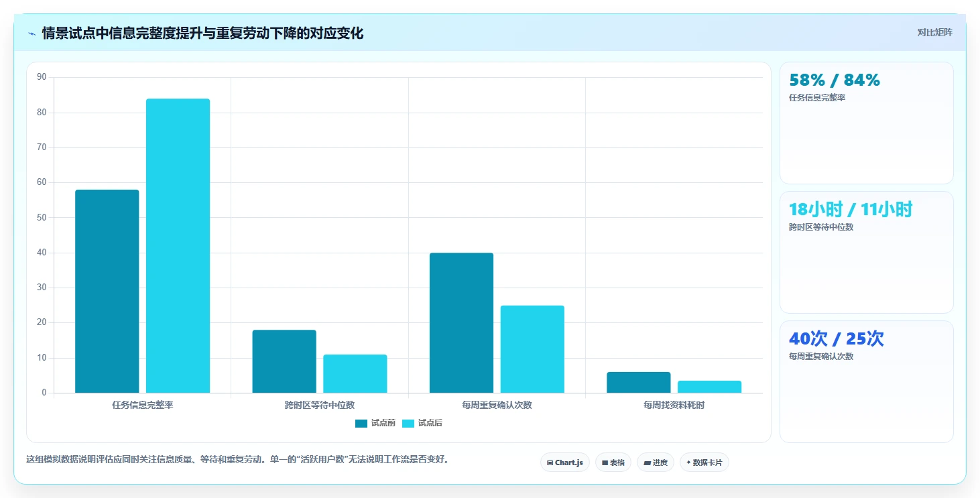Click the 每周找资料耗时 x-axis label
The height and width of the screenshot is (498, 980).
tap(674, 405)
